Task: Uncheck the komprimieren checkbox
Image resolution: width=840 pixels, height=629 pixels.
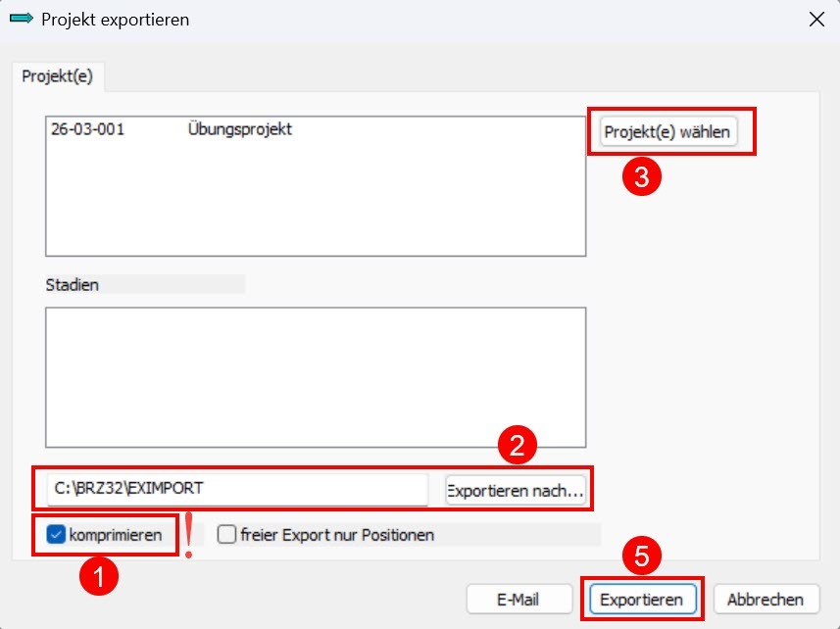Action: 56,535
